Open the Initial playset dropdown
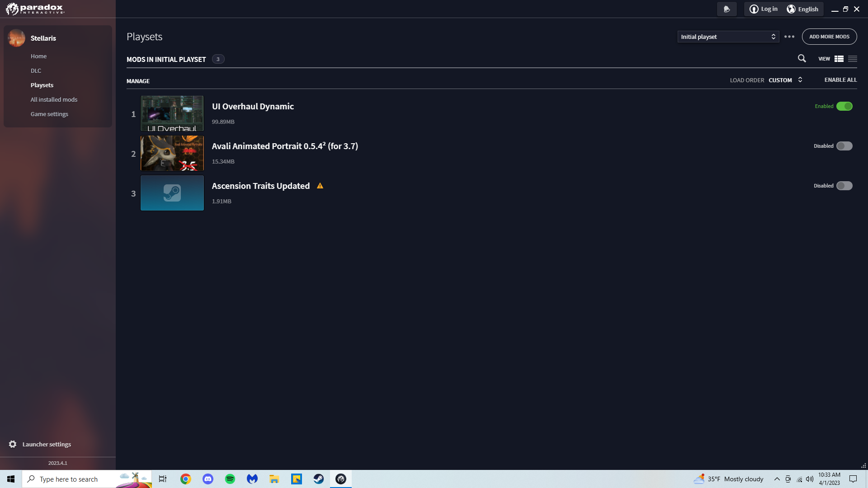This screenshot has width=868, height=488. click(x=728, y=37)
